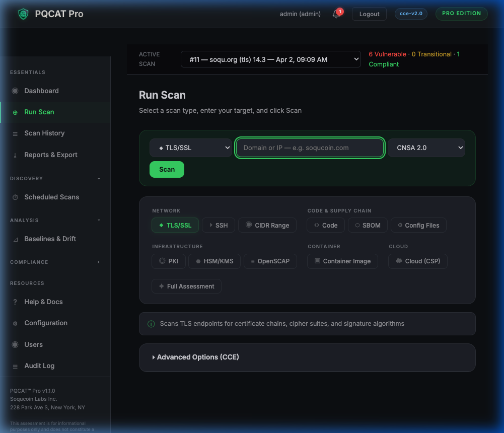Click the green Scan button
Image resolution: width=504 pixels, height=433 pixels.
coord(167,170)
